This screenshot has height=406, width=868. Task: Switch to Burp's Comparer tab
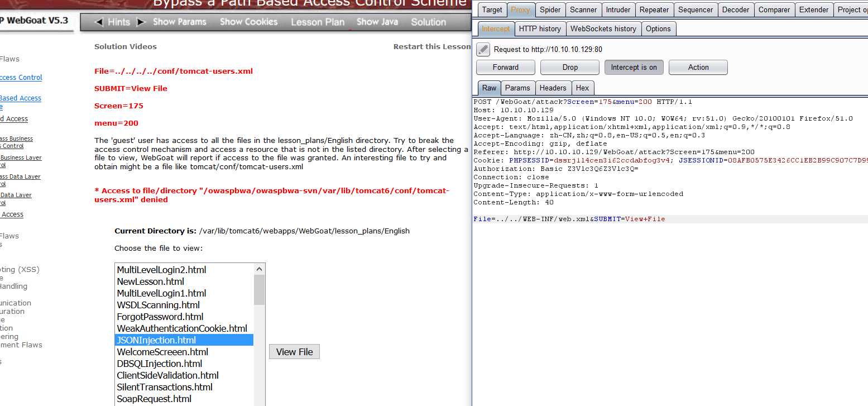(774, 9)
